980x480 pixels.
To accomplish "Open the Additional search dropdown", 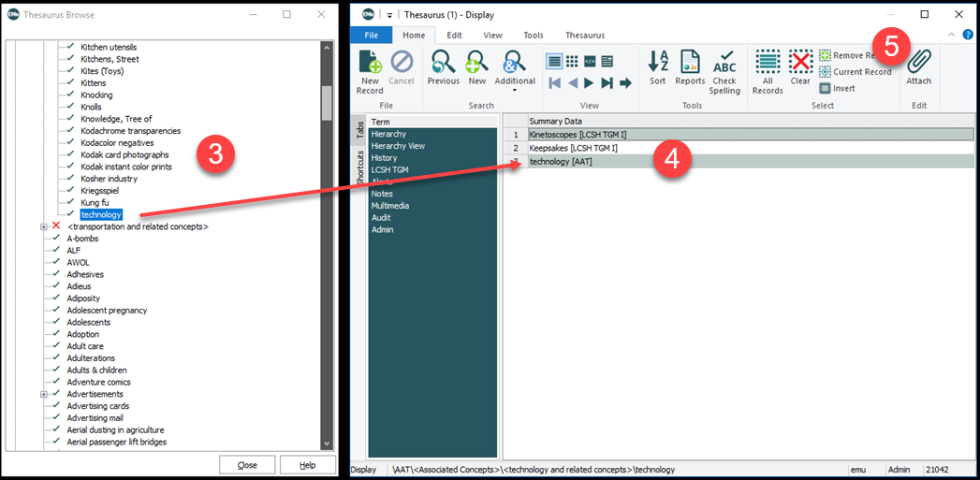I will click(515, 90).
